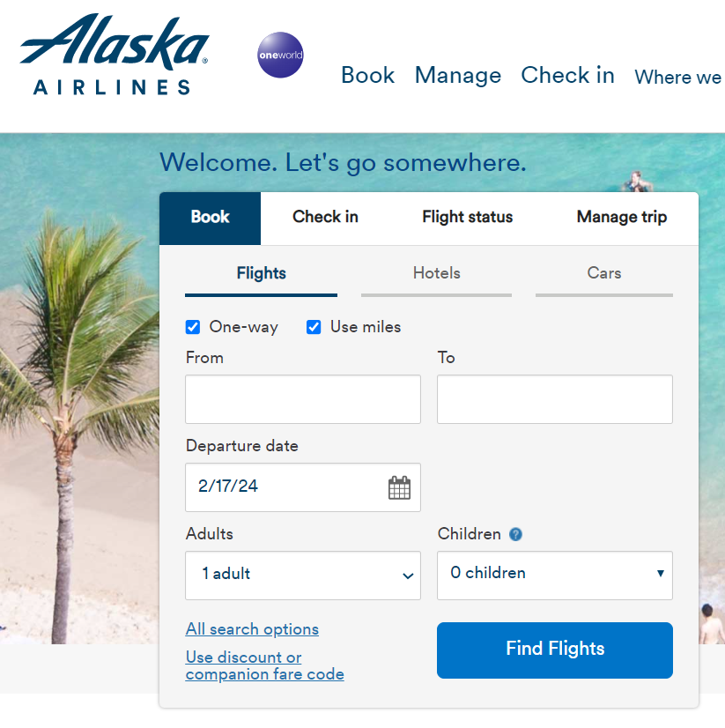Switch to the Hotels tab

pyautogui.click(x=435, y=273)
